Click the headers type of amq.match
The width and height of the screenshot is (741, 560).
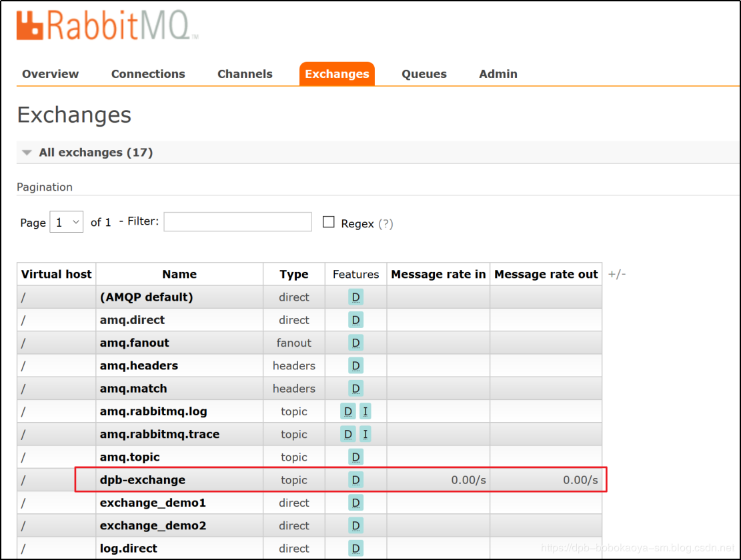[294, 389]
